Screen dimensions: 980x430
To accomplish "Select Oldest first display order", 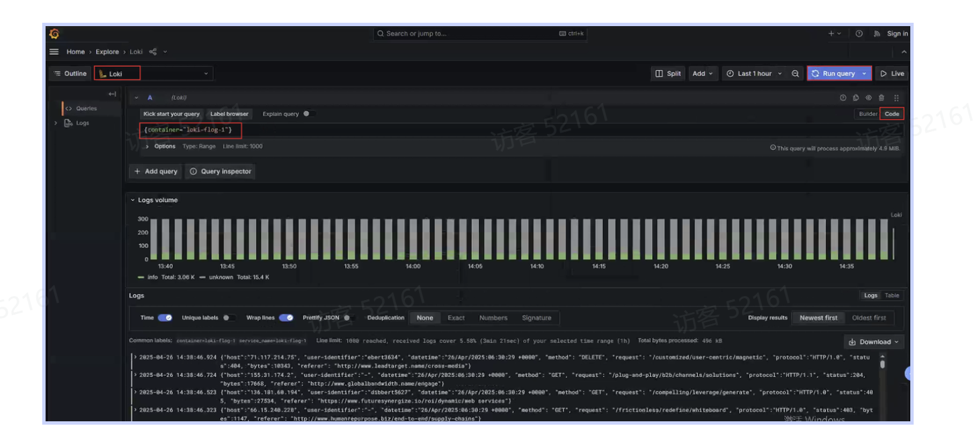I will 869,318.
